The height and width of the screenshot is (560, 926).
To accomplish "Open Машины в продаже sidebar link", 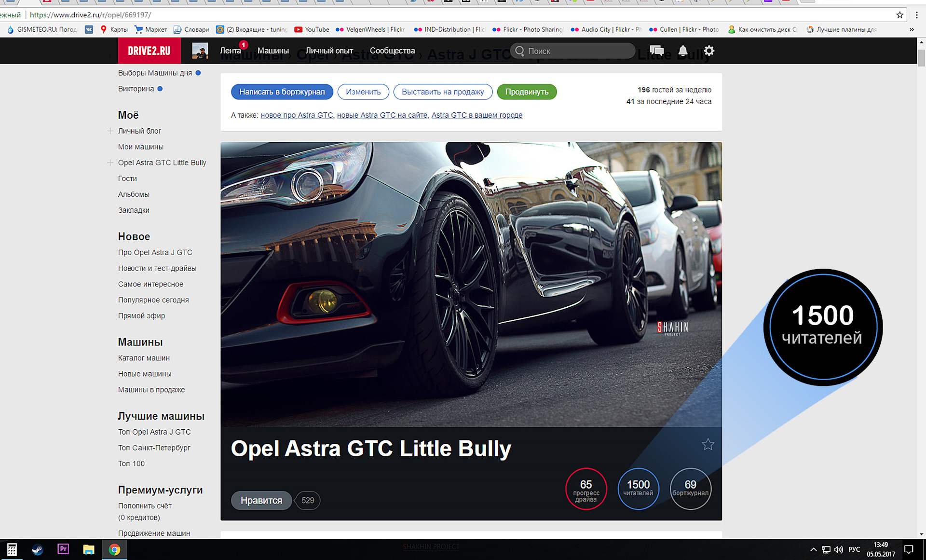I will tap(151, 390).
